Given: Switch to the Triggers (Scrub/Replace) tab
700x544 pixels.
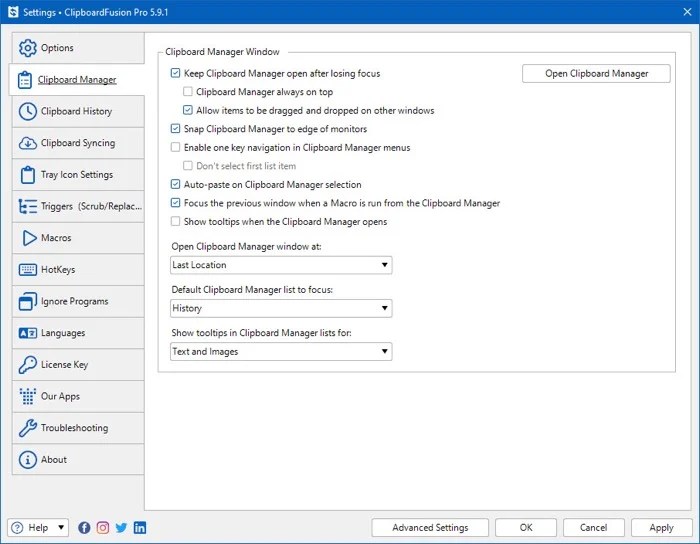Looking at the screenshot, I should [78, 206].
